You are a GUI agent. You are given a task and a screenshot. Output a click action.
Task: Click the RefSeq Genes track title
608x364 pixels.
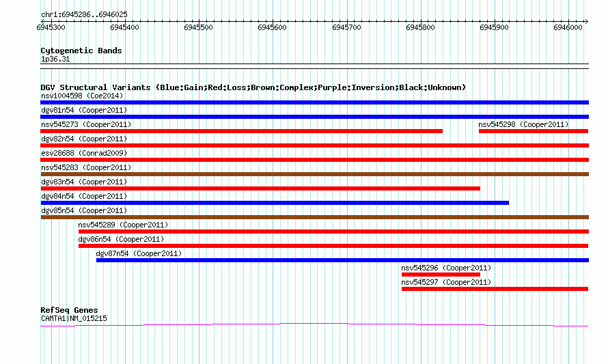coord(69,310)
